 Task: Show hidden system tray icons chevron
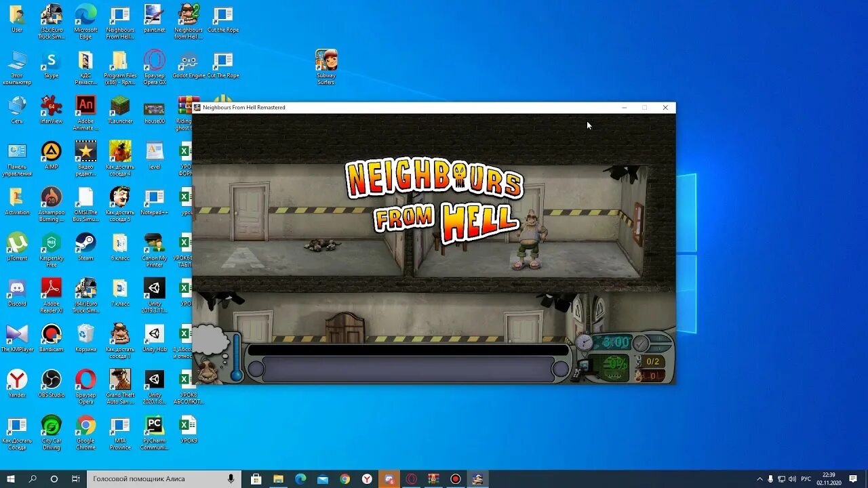tap(759, 479)
